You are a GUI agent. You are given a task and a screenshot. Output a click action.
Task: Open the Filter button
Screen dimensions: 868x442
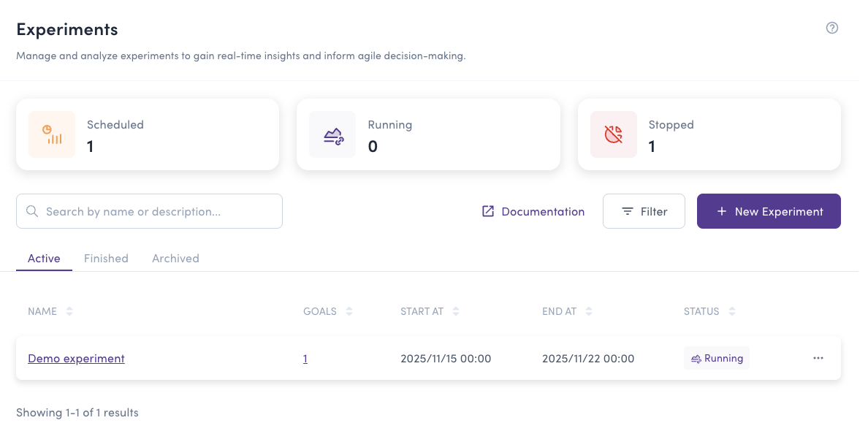[x=644, y=211]
